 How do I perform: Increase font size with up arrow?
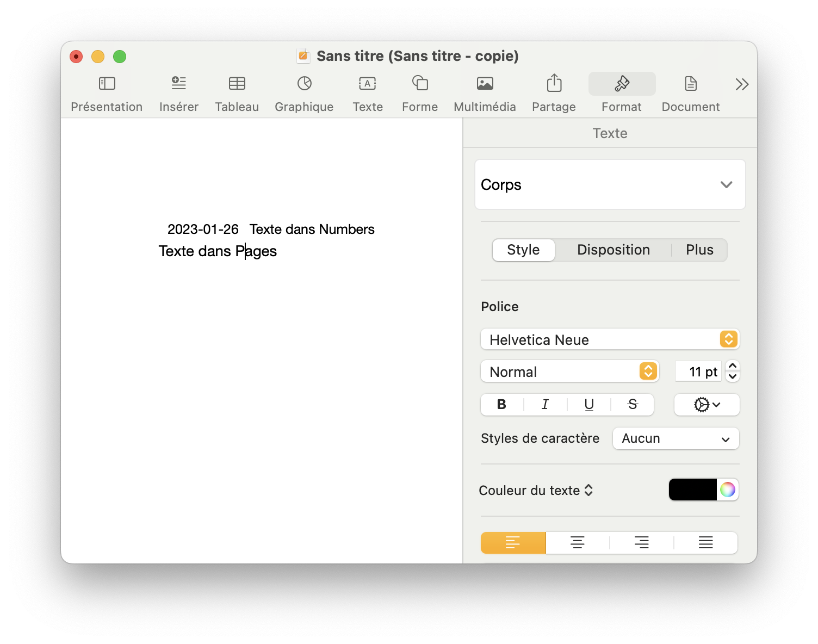coord(733,366)
